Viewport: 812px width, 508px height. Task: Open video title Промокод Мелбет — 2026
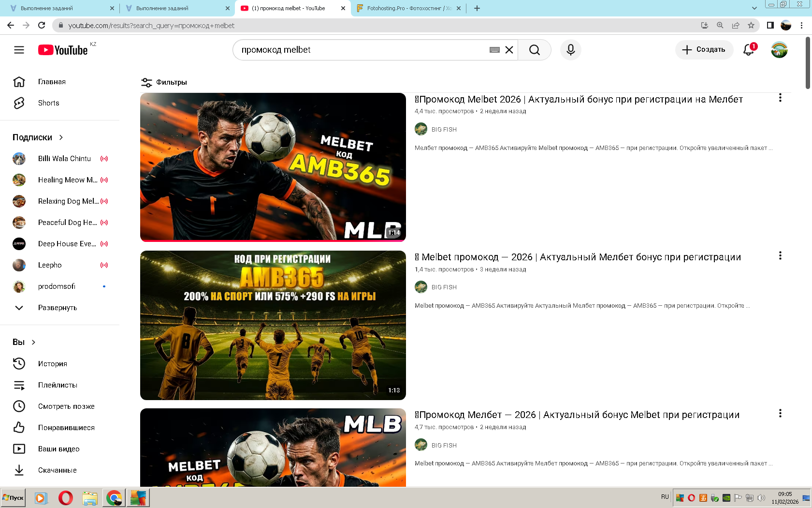coord(577,415)
